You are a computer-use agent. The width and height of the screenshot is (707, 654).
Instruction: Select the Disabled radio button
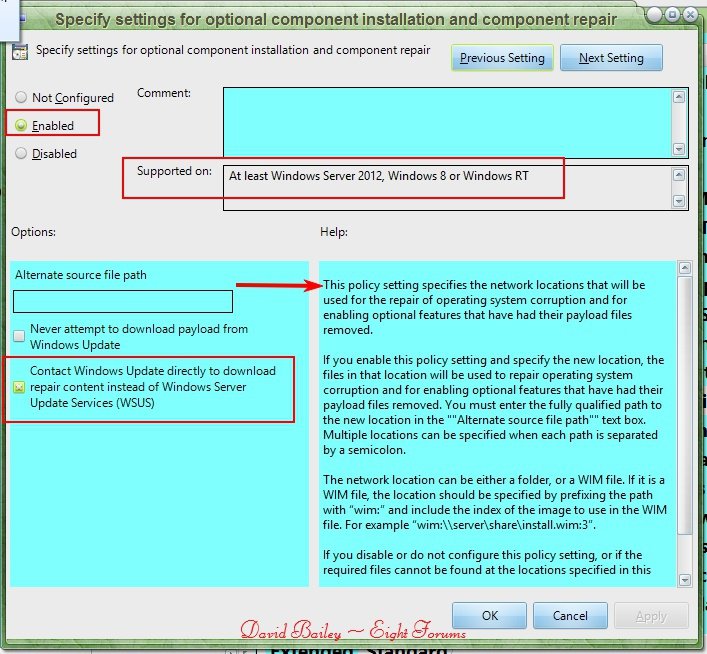click(x=21, y=153)
